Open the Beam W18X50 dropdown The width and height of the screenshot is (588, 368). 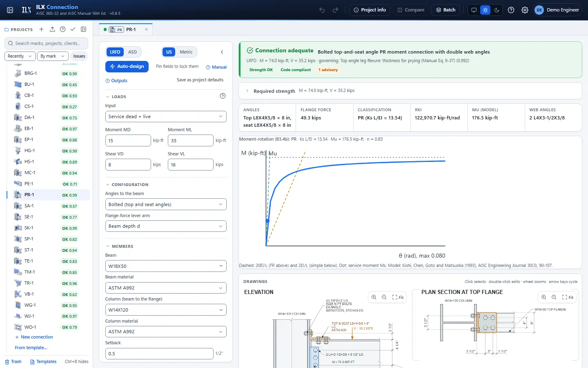pos(166,266)
